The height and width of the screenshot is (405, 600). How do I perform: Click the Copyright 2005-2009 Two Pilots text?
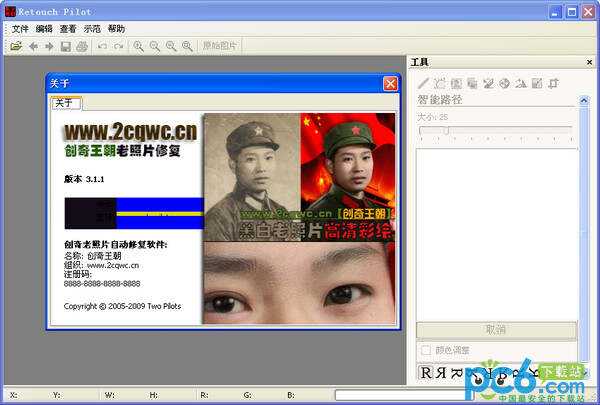tap(122, 306)
